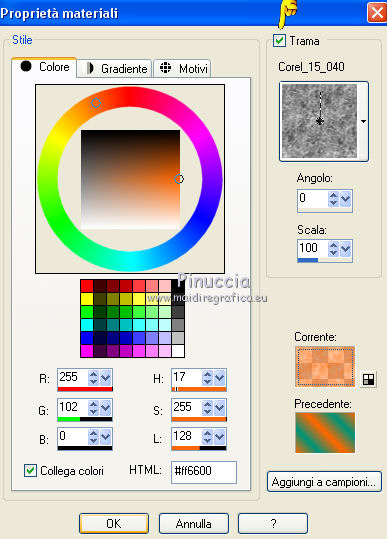
Task: Click the Gradiente tab's half-circle icon
Action: pyautogui.click(x=90, y=68)
